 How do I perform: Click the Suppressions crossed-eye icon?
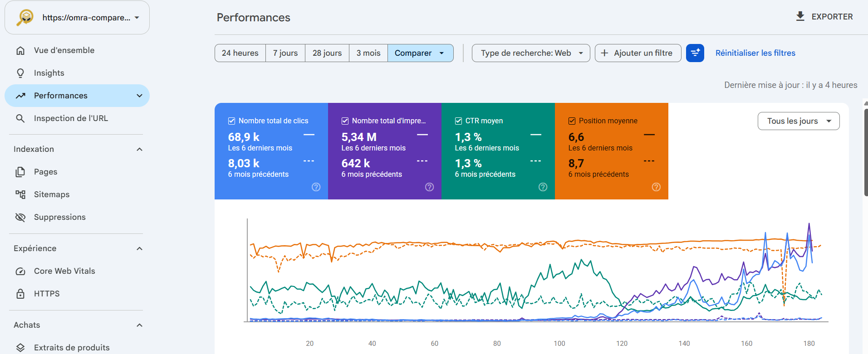click(x=20, y=217)
